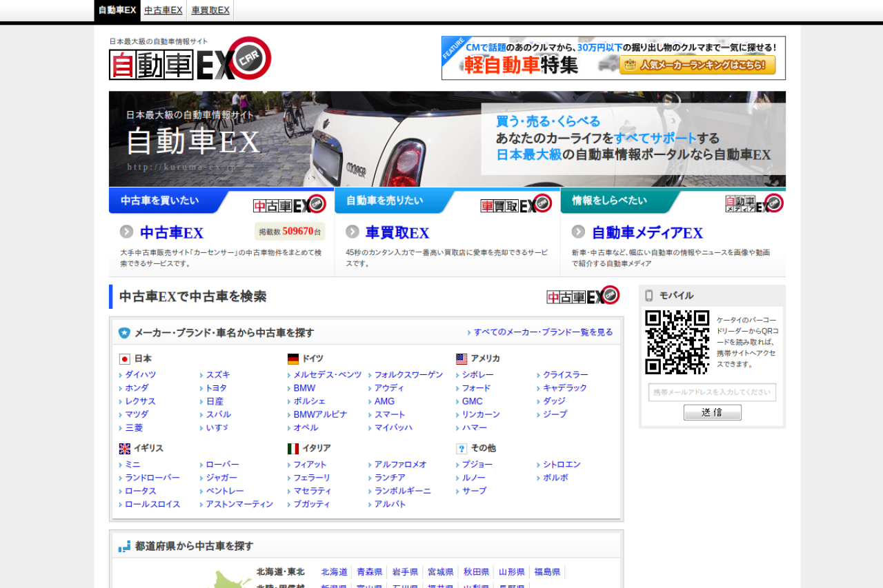The image size is (883, 588).
Task: Open the 軽自動車特集 banner
Action: click(x=613, y=58)
